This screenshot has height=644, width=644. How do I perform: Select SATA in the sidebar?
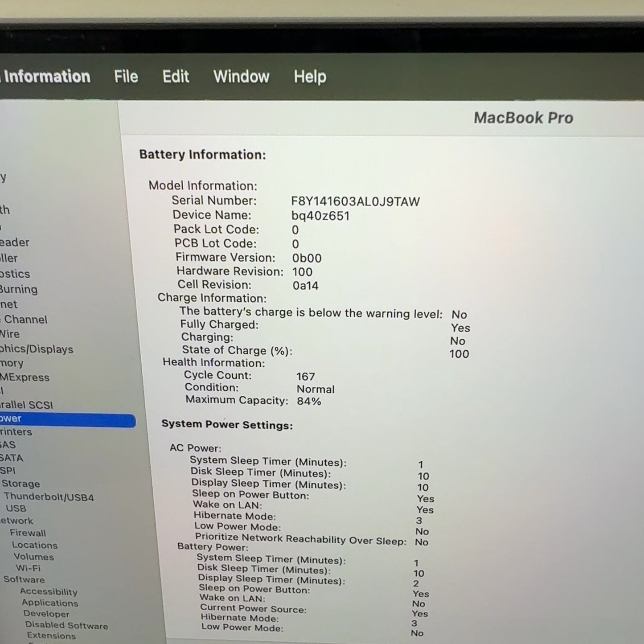pyautogui.click(x=12, y=458)
